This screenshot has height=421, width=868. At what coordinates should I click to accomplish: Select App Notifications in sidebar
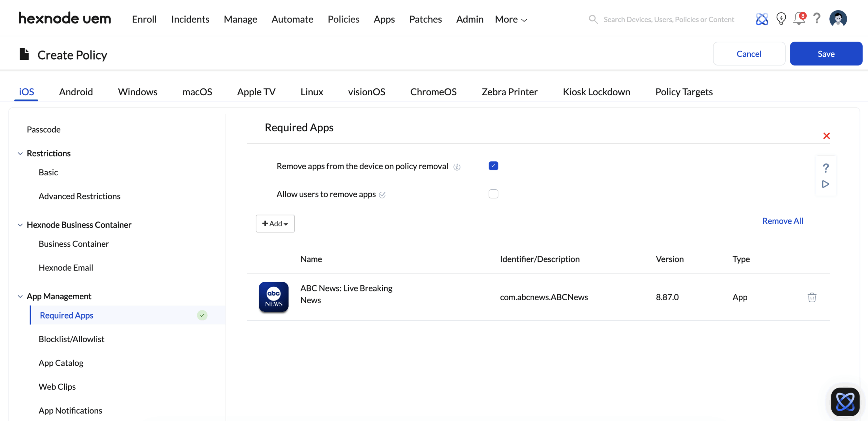click(70, 410)
